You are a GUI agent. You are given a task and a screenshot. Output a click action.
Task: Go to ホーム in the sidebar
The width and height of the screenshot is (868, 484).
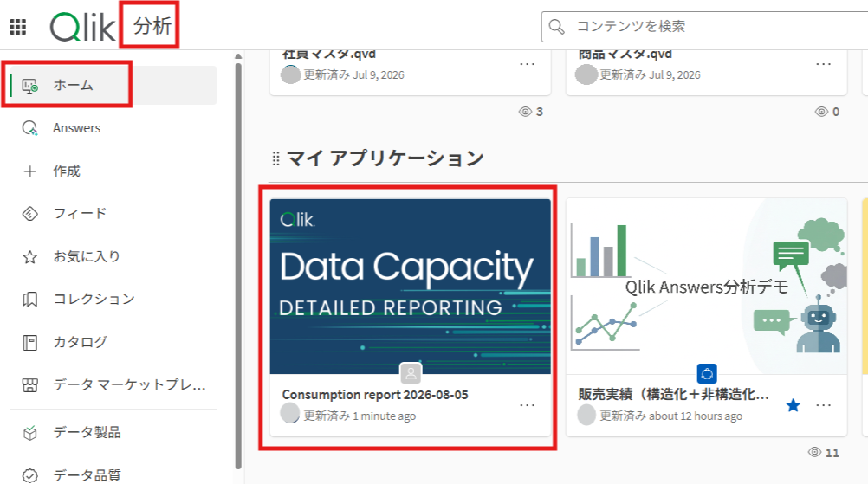click(113, 85)
